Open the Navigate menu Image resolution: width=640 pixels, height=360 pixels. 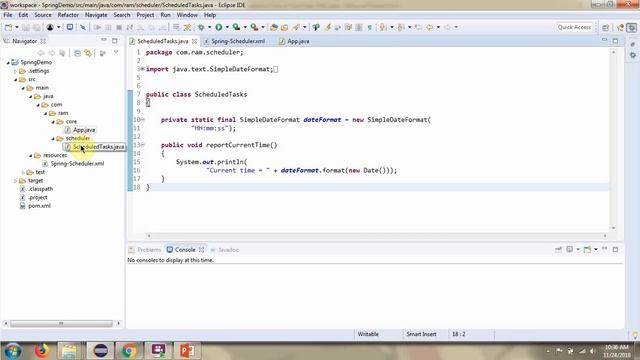pyautogui.click(x=96, y=15)
